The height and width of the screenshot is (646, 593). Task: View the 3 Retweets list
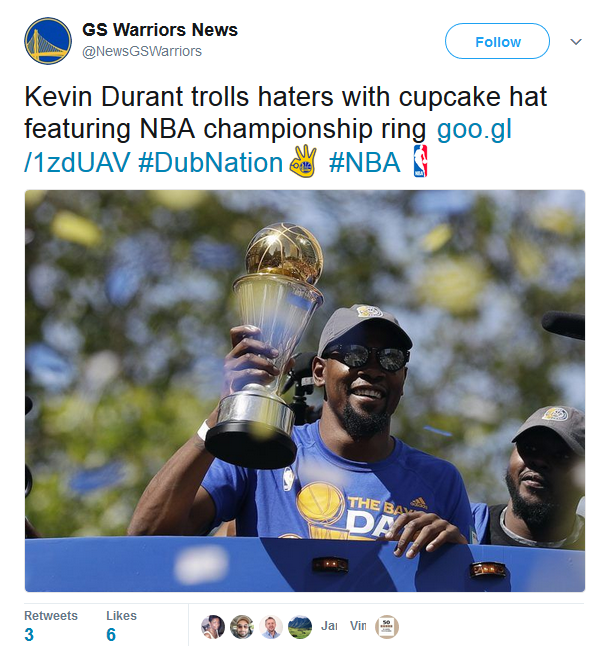pyautogui.click(x=51, y=625)
